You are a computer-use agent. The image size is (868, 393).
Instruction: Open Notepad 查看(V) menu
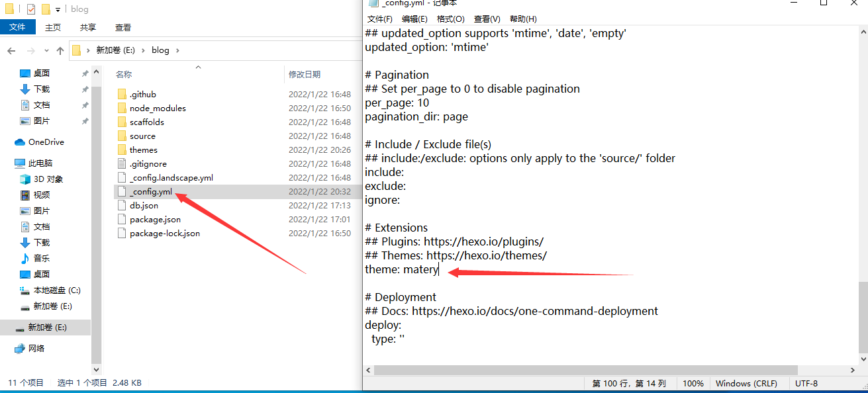coord(487,19)
